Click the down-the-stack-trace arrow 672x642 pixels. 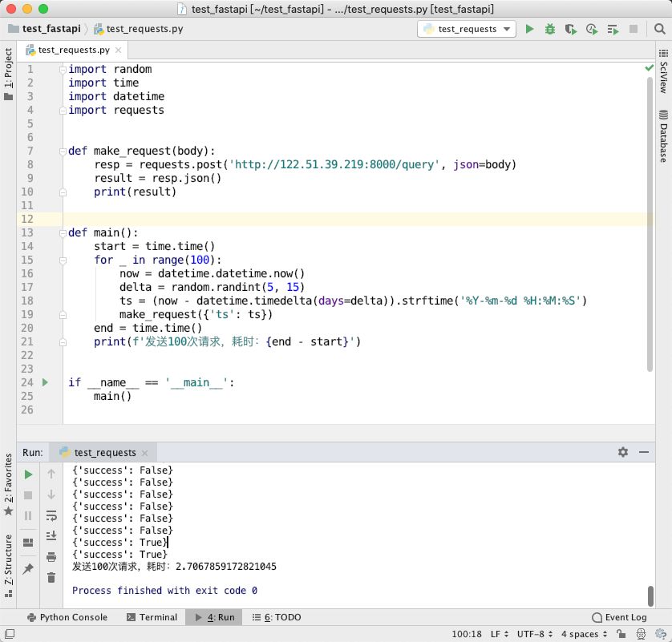pos(51,495)
